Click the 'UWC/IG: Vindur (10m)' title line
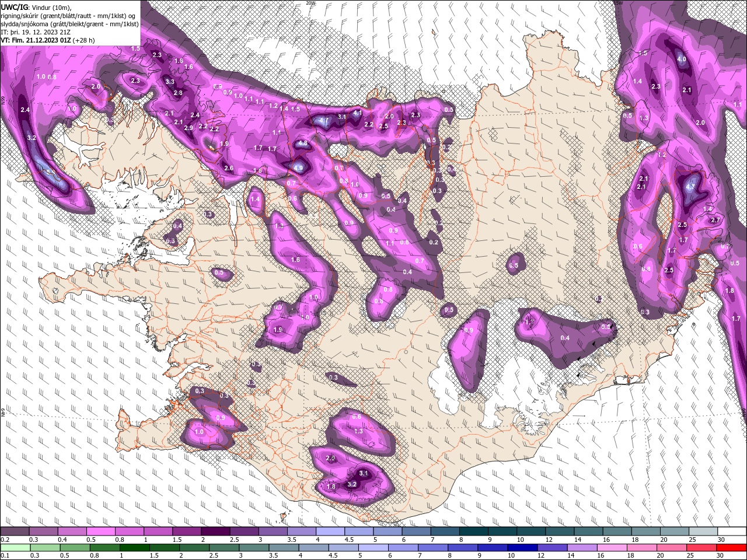Screen dimensions: 747x560 pyautogui.click(x=36, y=7)
